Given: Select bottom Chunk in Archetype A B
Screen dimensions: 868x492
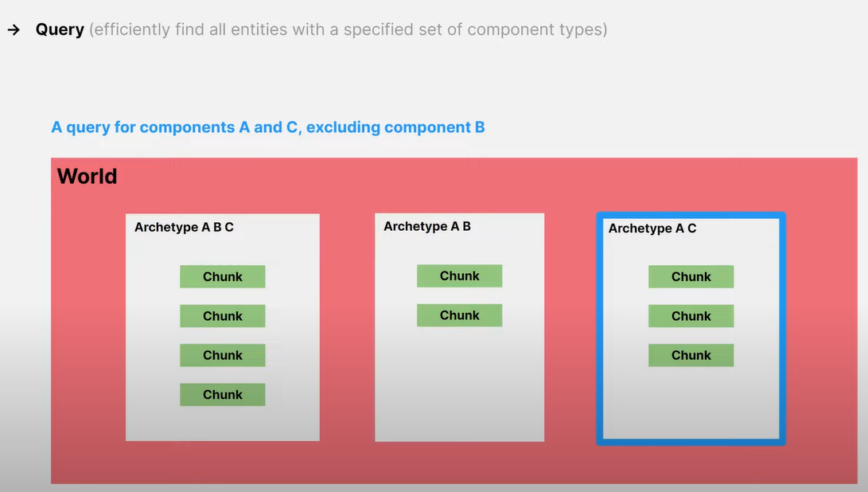Looking at the screenshot, I should click(x=459, y=315).
